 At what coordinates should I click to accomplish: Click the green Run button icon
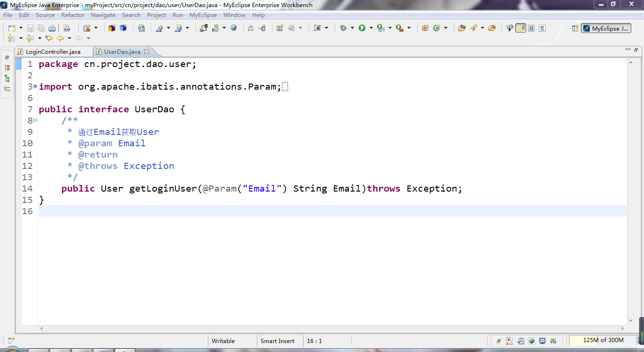(362, 28)
